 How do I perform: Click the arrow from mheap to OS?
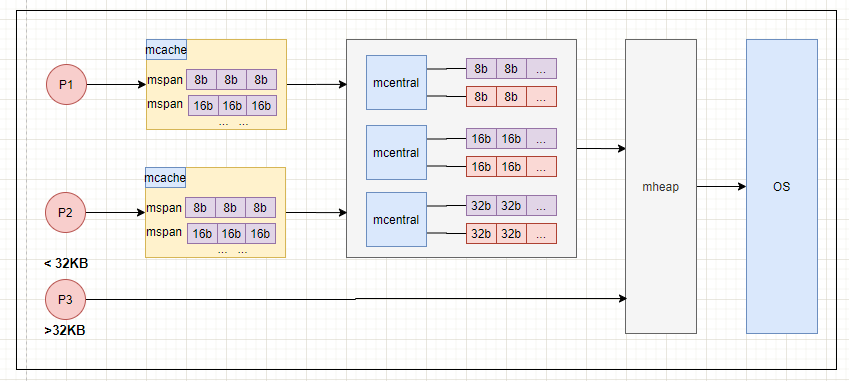coord(721,186)
